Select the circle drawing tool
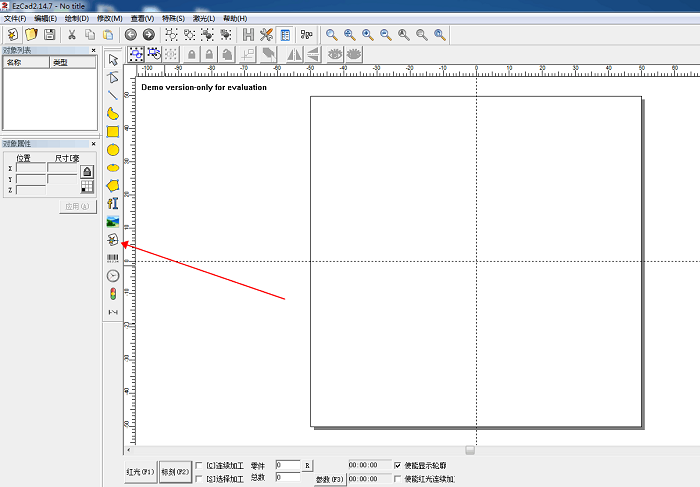Screen dimensions: 700x487 (113, 149)
